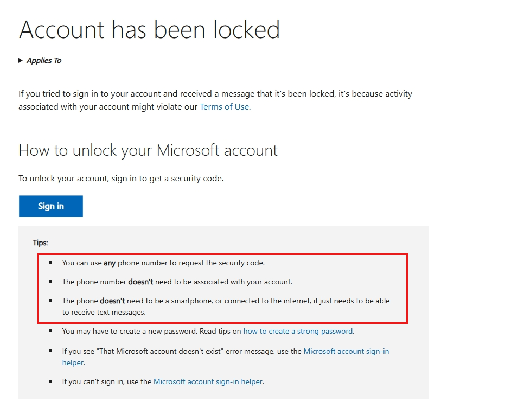This screenshot has height=420, width=505.
Task: Click the bullet about using any phone number
Action: pyautogui.click(x=163, y=263)
